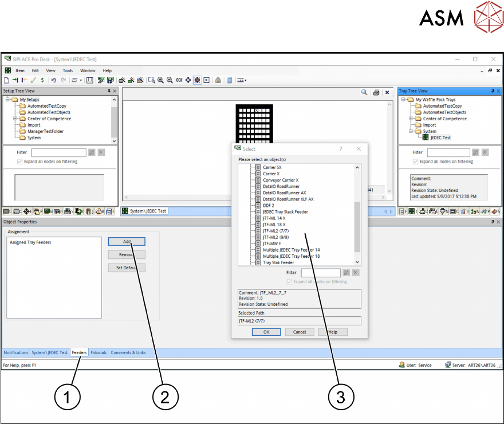Switch to the Comments & Links tab
Viewport: 504px width, 424px height.
click(128, 352)
